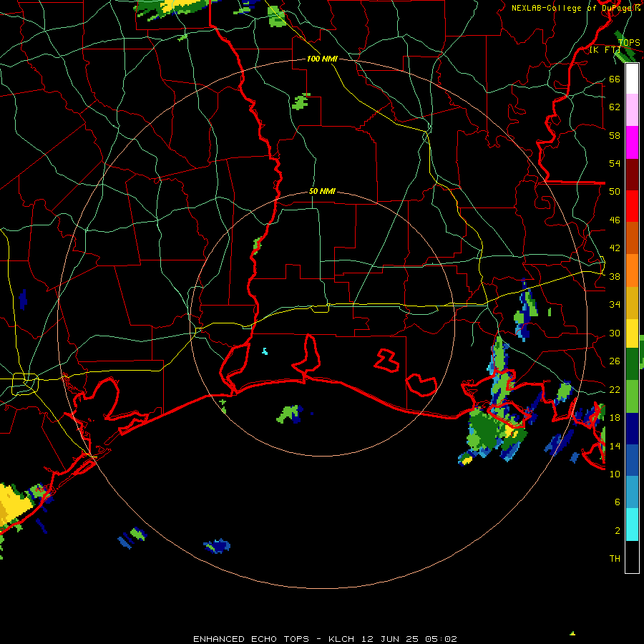Select the dark green legend swatch
The width and height of the screenshot is (644, 644).
tap(632, 364)
